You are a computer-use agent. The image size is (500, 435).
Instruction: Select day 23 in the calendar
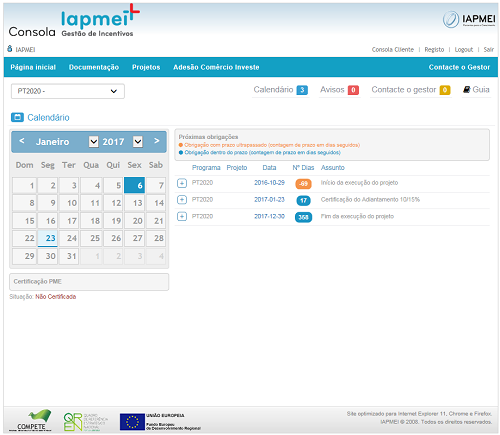pos(48,238)
